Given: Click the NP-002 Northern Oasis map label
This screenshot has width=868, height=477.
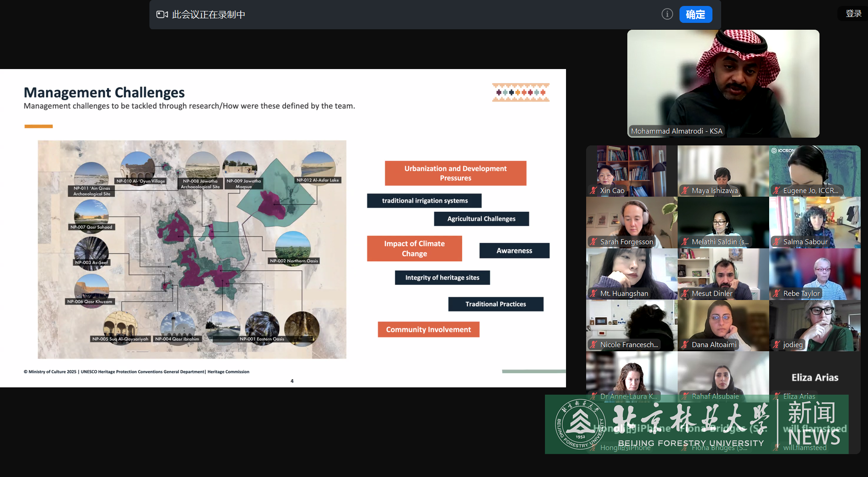Looking at the screenshot, I should (x=294, y=261).
